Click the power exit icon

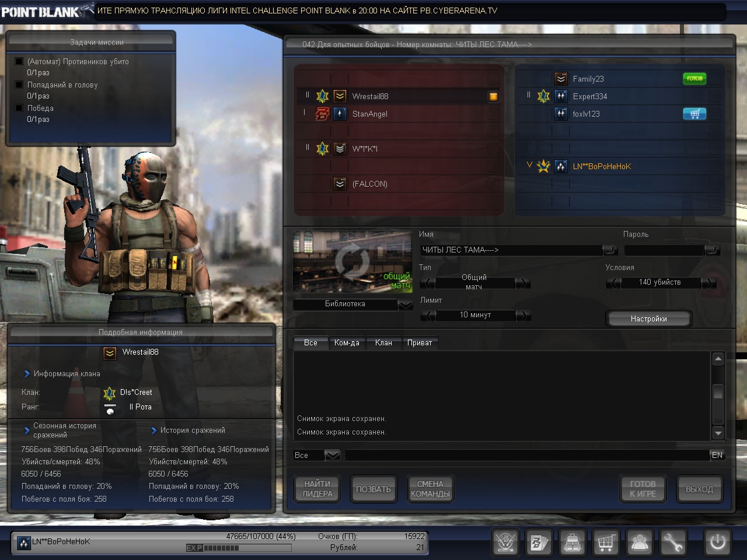tap(717, 542)
